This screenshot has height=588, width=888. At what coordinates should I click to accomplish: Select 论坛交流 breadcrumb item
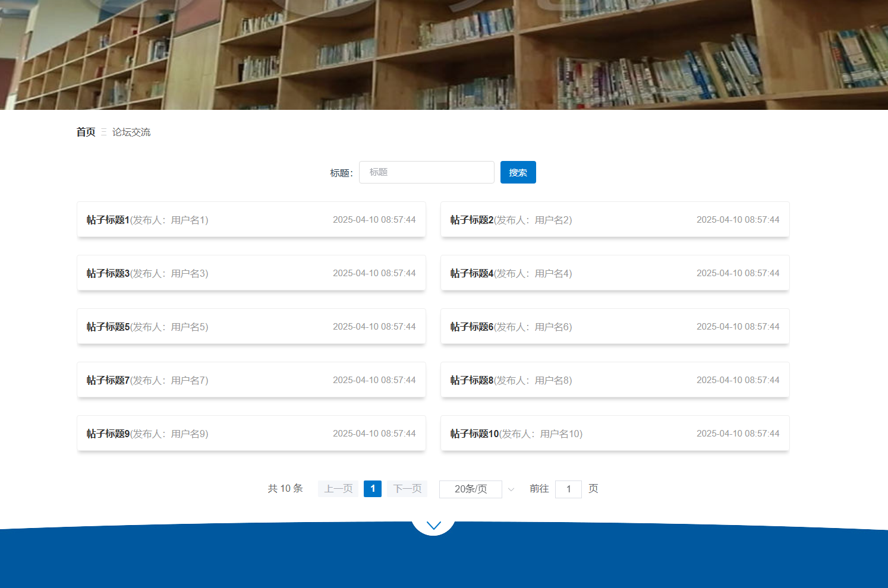pos(131,132)
